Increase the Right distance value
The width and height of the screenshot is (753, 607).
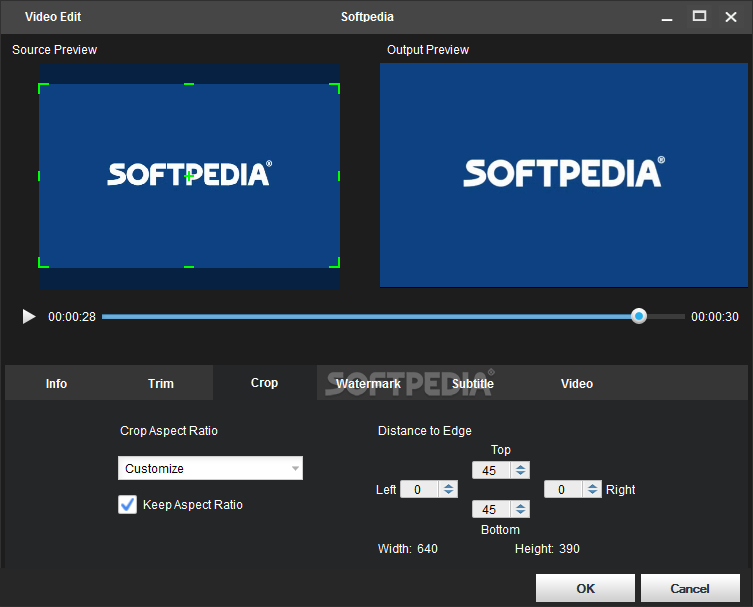point(593,486)
